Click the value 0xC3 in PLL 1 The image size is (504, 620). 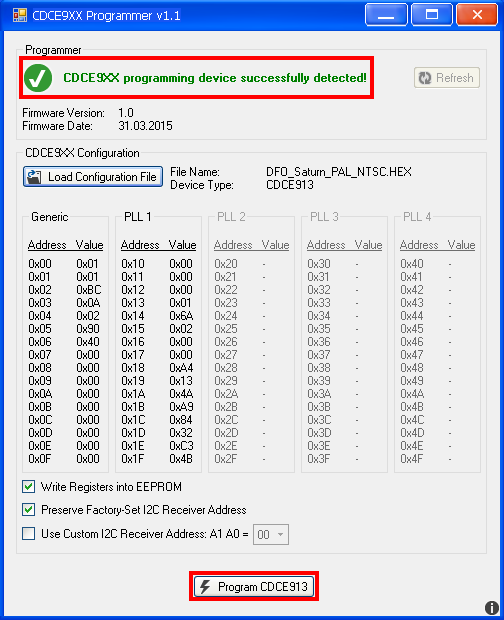pos(181,446)
